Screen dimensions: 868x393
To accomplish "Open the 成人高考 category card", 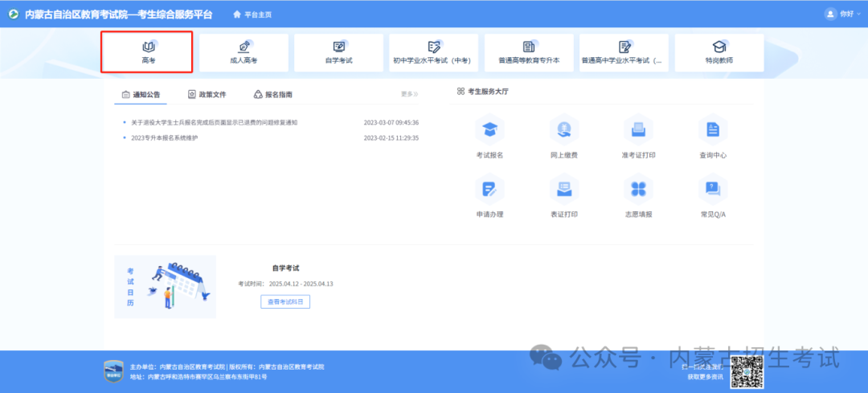I will [x=244, y=52].
